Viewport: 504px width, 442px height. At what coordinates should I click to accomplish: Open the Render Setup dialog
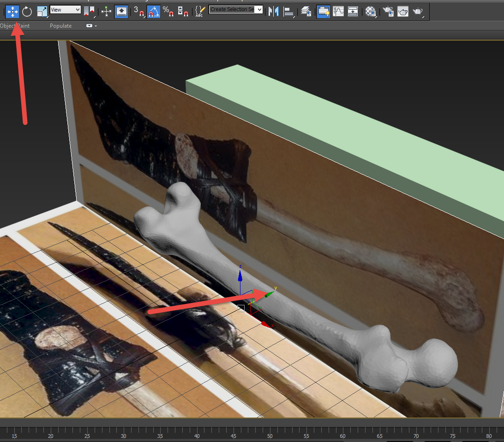(388, 12)
